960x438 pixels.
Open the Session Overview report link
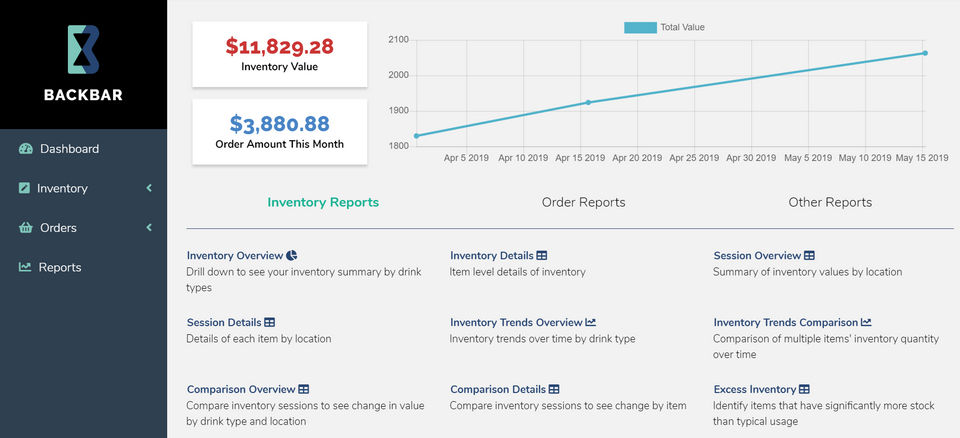click(x=757, y=256)
